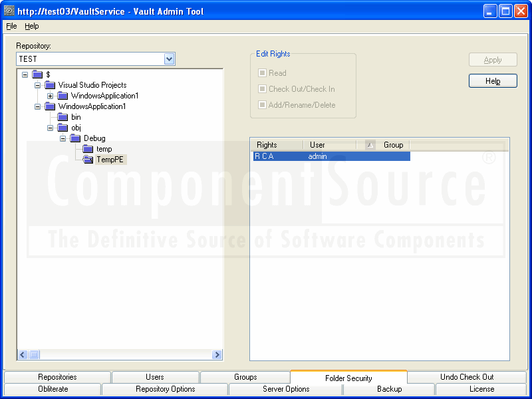The height and width of the screenshot is (399, 532).
Task: Toggle the Read rights checkbox
Action: coord(262,73)
